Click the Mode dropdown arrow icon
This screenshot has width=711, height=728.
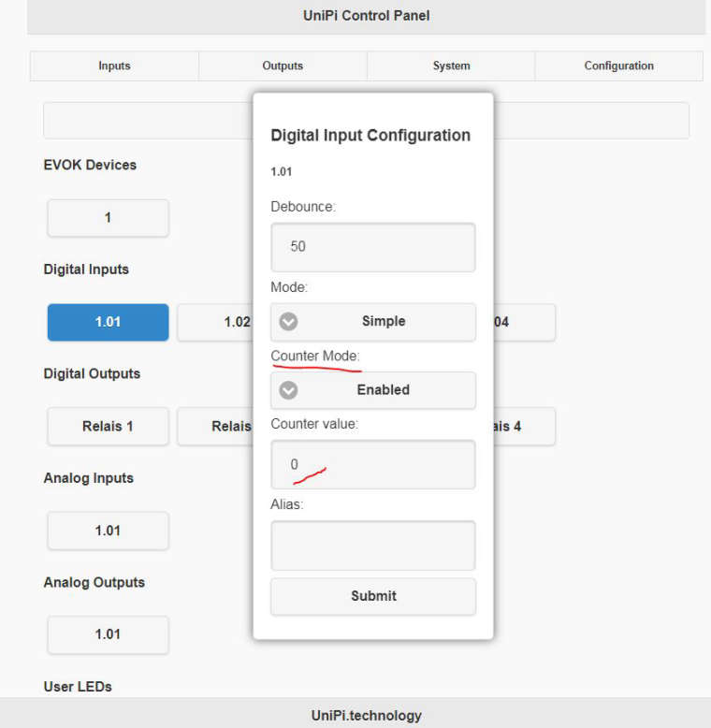click(x=289, y=321)
